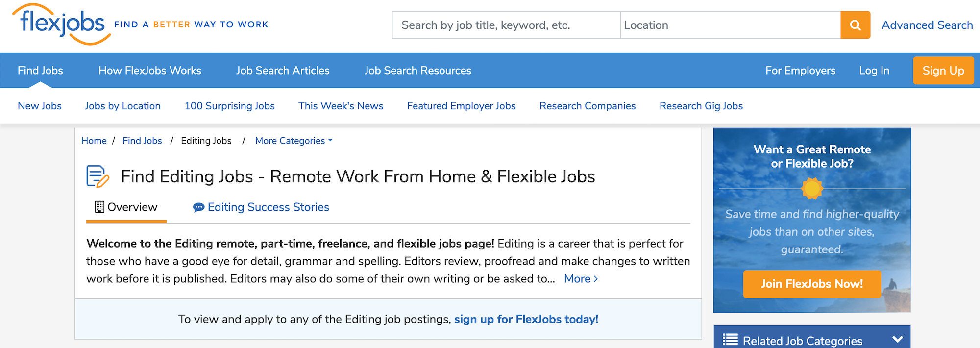Expand Related Job Categories chevron

pyautogui.click(x=897, y=339)
